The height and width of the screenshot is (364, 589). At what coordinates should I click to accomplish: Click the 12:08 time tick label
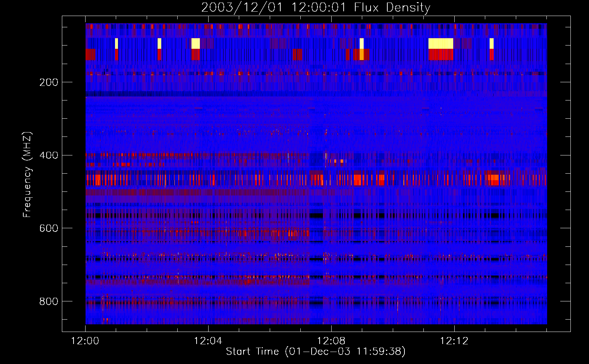coord(331,341)
